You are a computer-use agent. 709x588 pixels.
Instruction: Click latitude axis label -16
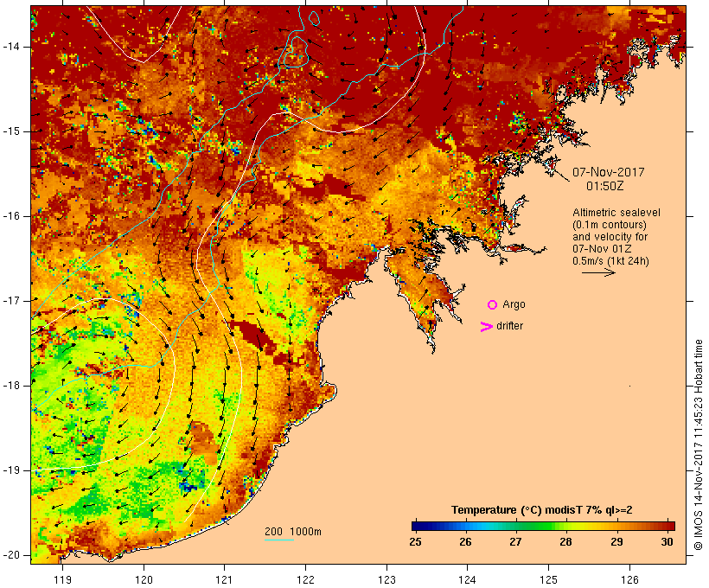point(11,216)
